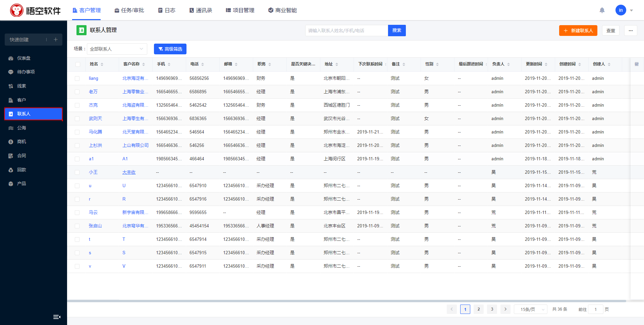The image size is (644, 325).
Task: Sort by 创建时间 column arrows
Action: [580, 64]
